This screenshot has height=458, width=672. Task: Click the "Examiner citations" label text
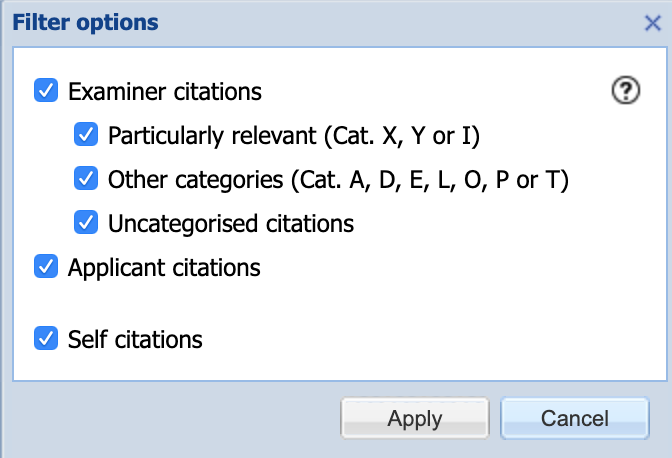(164, 92)
